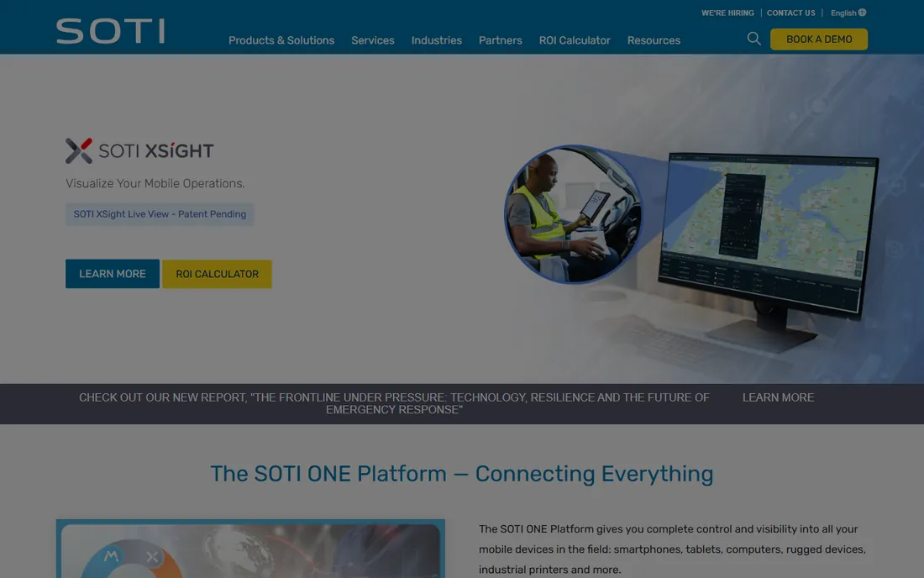Click the SOTI logo in header
Screen dimensions: 924x578
[110, 31]
